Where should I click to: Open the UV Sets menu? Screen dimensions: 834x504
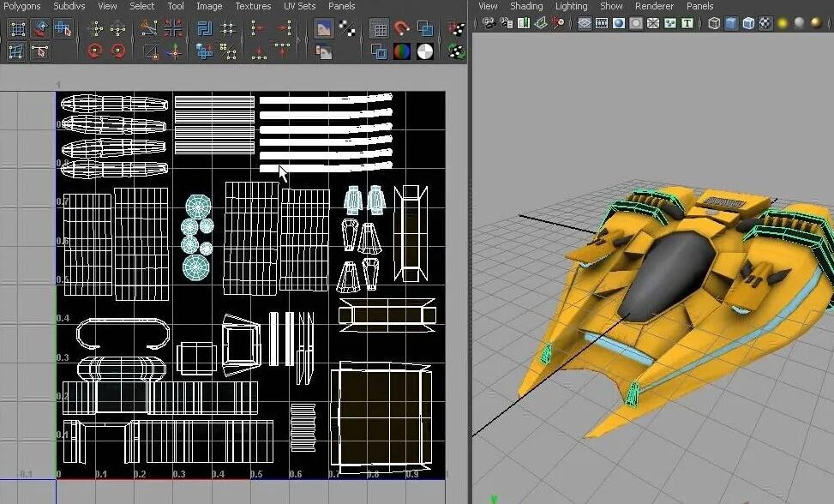click(299, 6)
